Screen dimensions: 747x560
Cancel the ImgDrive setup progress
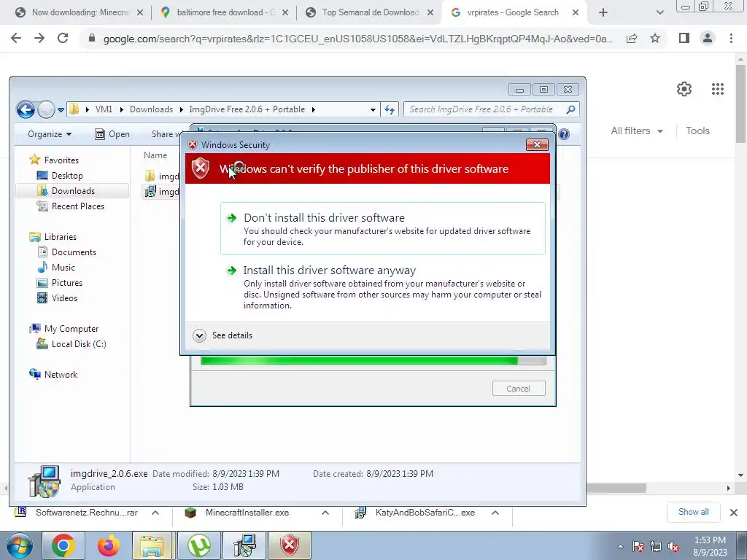click(x=519, y=389)
